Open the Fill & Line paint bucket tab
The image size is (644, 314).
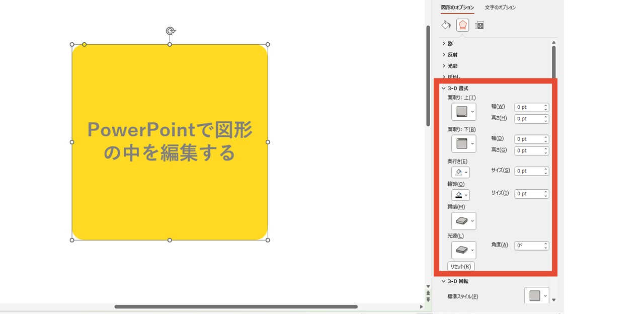(x=446, y=25)
